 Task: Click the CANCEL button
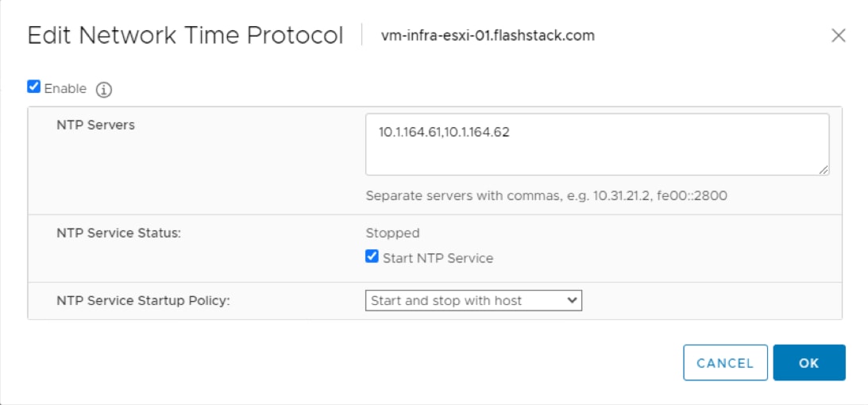coord(725,363)
